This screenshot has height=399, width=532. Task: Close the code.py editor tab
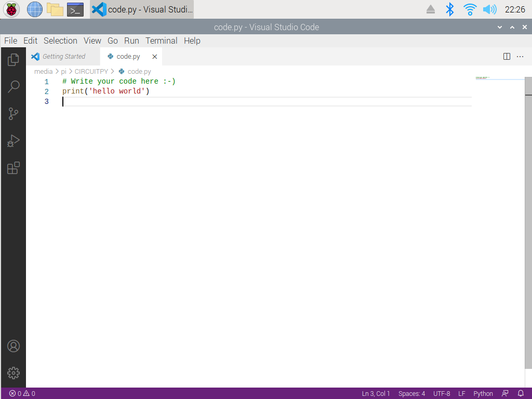[155, 57]
